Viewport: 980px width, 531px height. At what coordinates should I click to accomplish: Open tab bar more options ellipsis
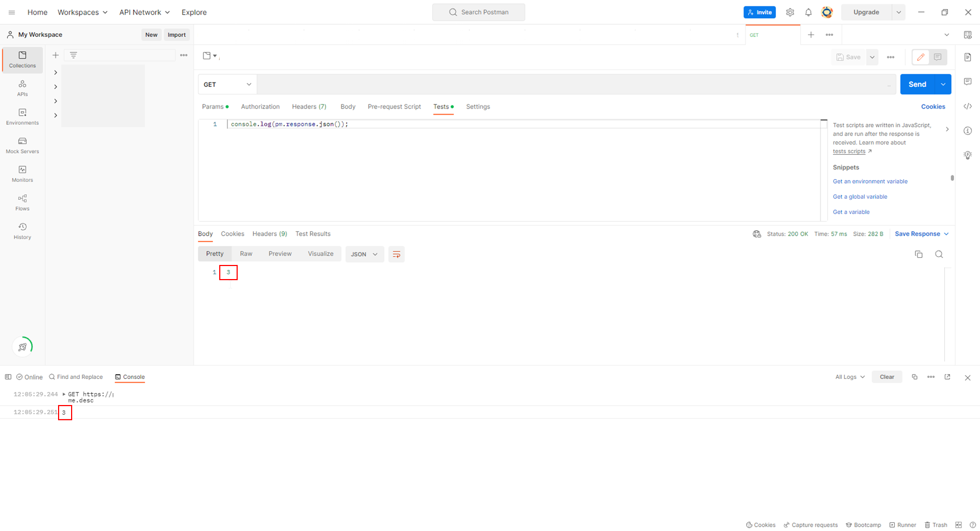(x=829, y=35)
